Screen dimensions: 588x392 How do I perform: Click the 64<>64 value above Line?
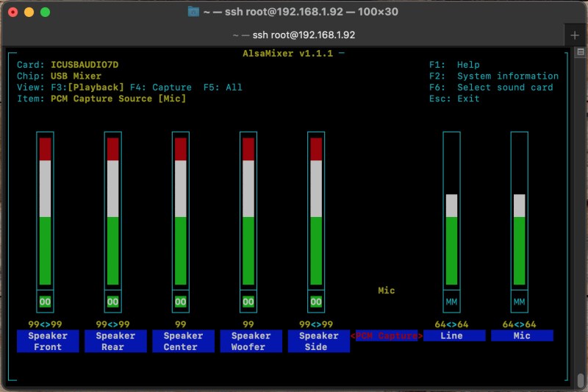[x=451, y=324]
